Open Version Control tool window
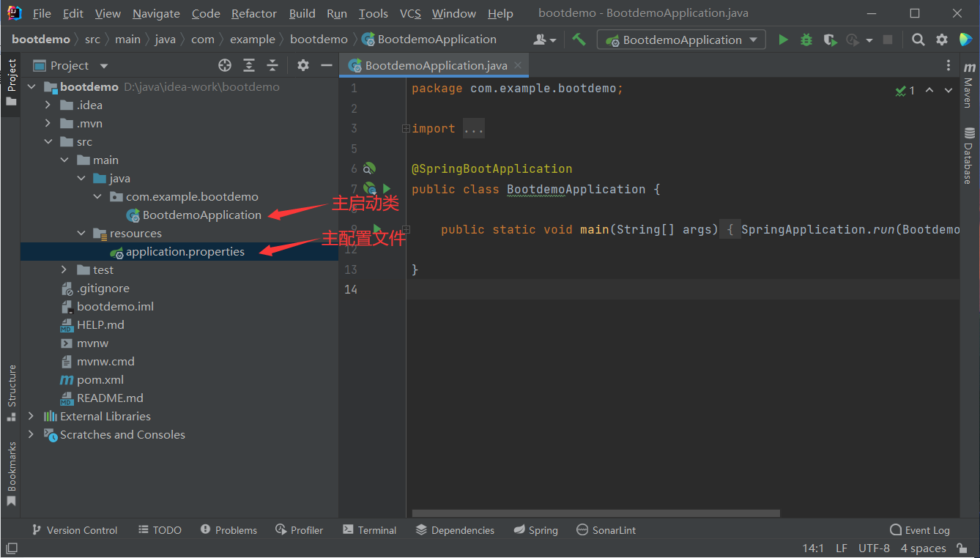The width and height of the screenshot is (980, 558). (x=74, y=530)
